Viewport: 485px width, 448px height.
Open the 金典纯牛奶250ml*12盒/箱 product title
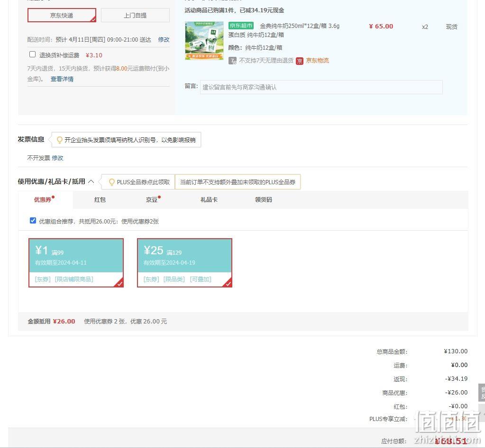pos(284,30)
